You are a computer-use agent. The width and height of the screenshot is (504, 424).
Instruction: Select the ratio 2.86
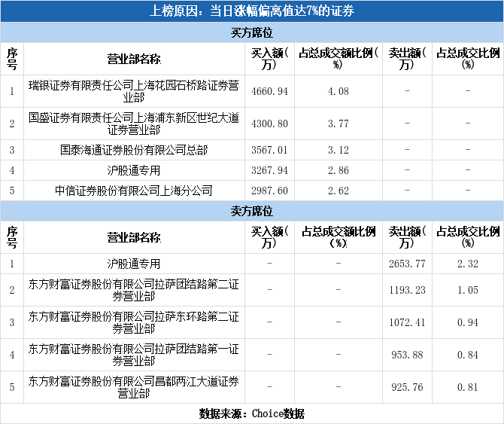tap(339, 170)
